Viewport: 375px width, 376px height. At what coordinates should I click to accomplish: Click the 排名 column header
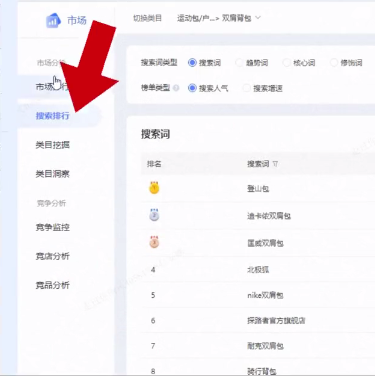click(154, 164)
